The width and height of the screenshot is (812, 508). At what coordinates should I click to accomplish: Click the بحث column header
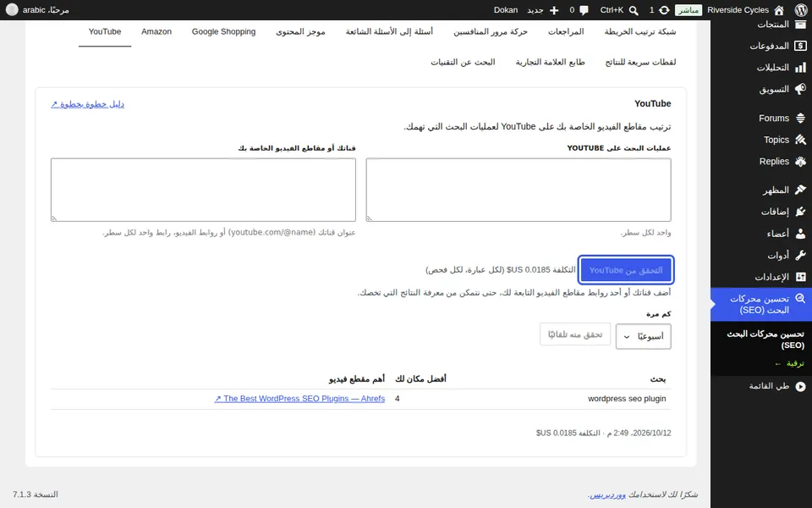[x=658, y=379]
